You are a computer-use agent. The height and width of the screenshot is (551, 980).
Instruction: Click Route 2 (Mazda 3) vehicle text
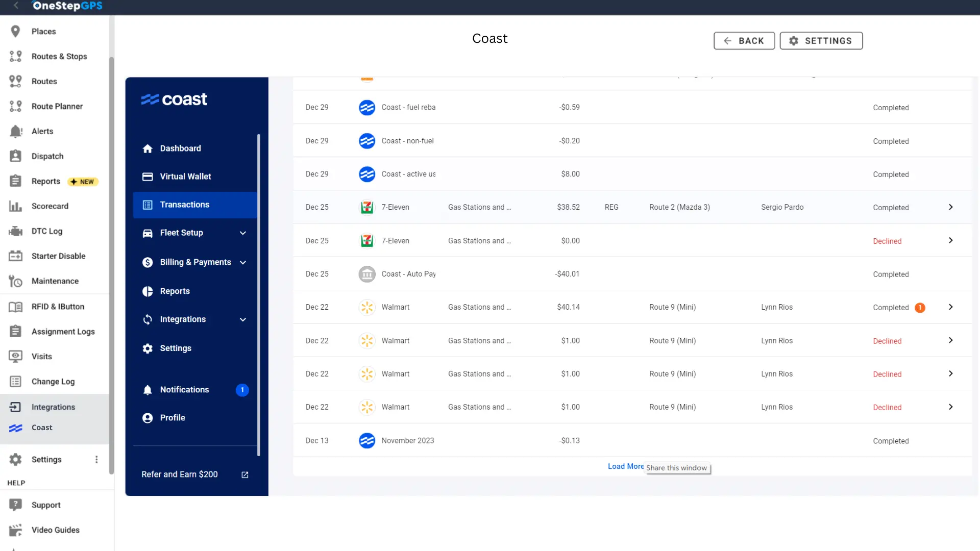679,207
